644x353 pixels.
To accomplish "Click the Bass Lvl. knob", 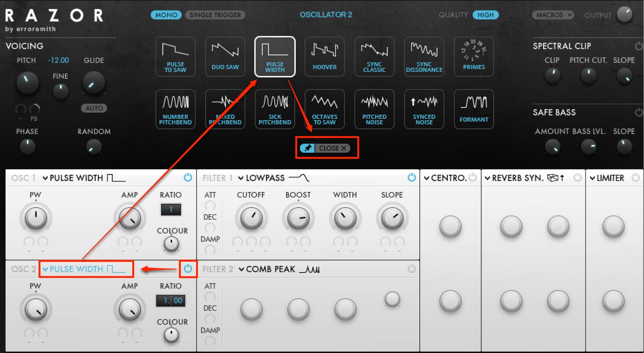I will tap(588, 146).
